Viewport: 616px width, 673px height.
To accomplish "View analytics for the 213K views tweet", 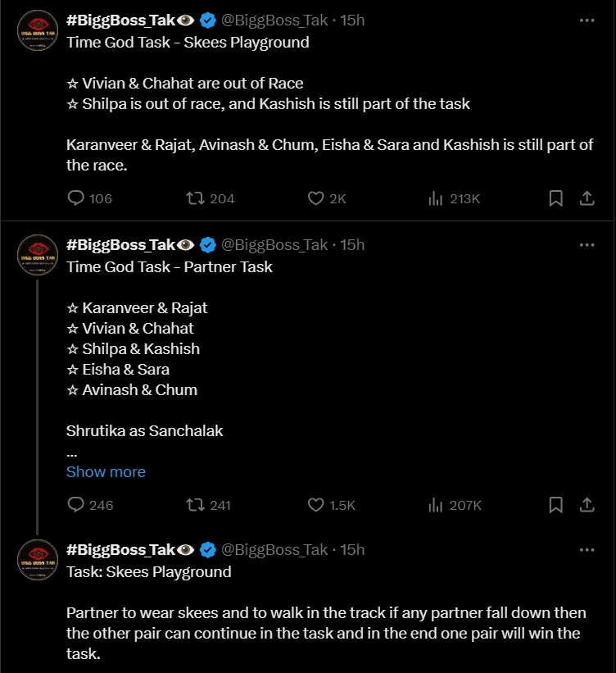I will click(454, 198).
